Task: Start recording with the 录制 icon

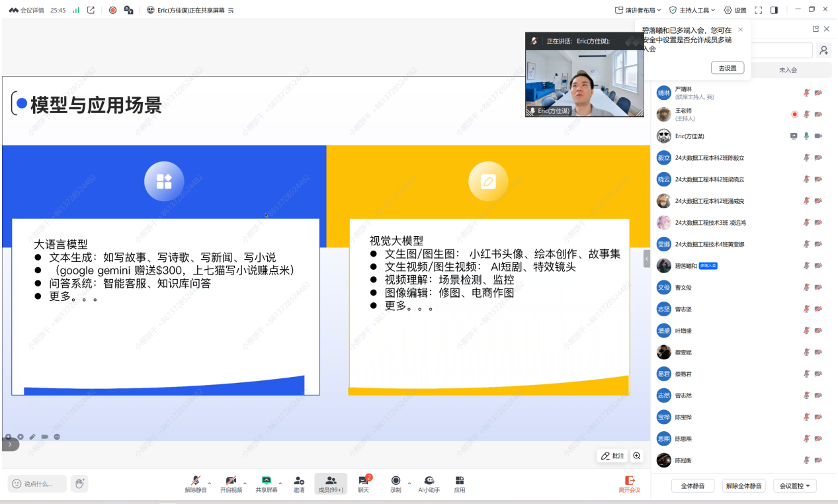Action: [x=395, y=483]
